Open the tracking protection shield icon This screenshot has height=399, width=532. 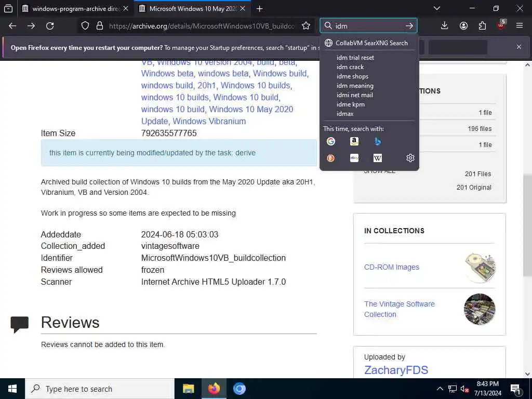(85, 26)
